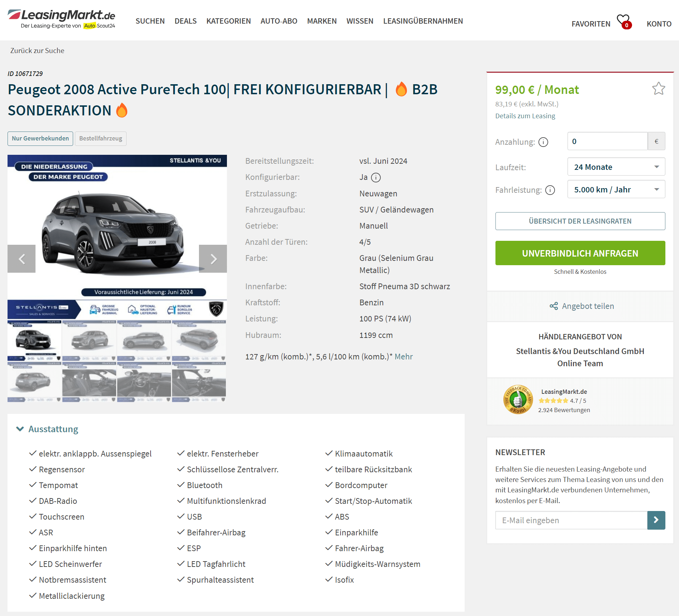Click the Euro symbol beside Anzahlung field

coord(656,141)
